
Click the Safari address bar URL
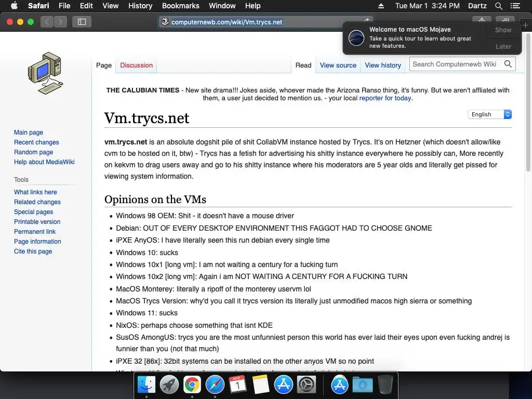[x=227, y=22]
